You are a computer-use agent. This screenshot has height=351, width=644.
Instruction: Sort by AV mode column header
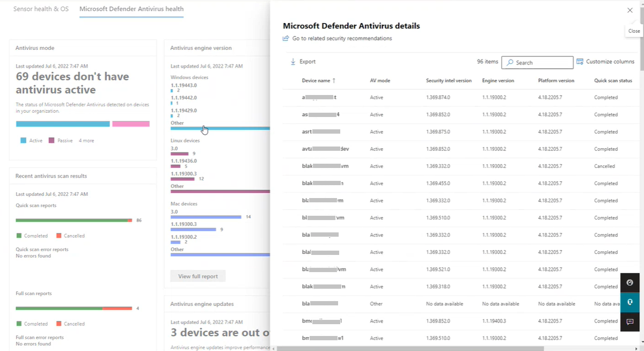[x=380, y=81]
